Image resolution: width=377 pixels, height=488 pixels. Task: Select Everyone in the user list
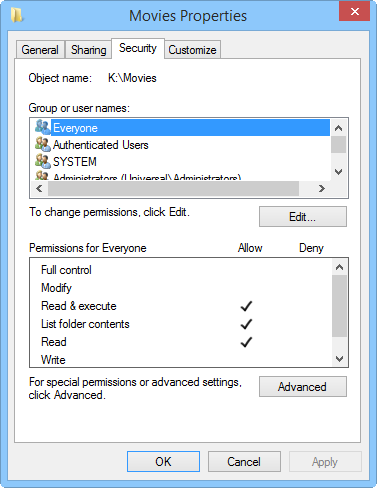[190, 128]
